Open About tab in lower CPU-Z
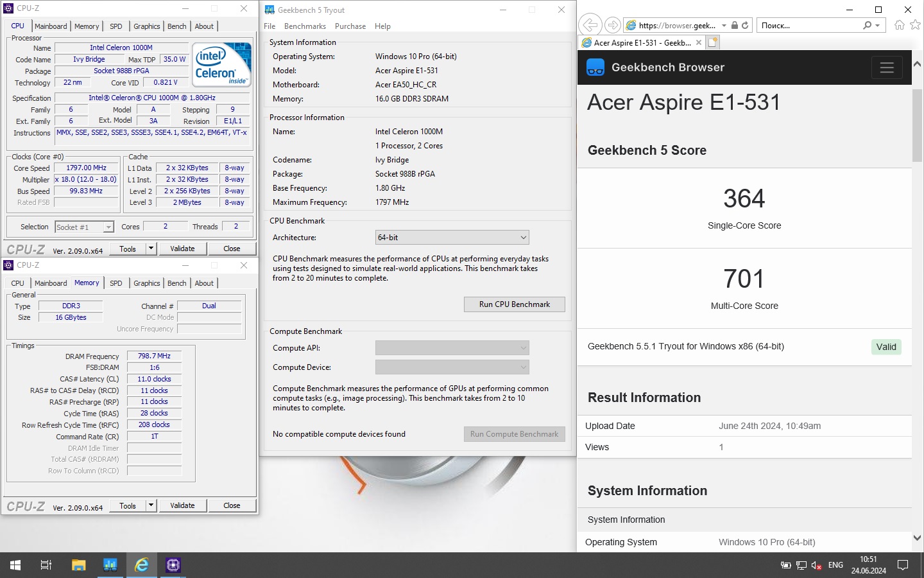924x578 pixels. pos(204,283)
